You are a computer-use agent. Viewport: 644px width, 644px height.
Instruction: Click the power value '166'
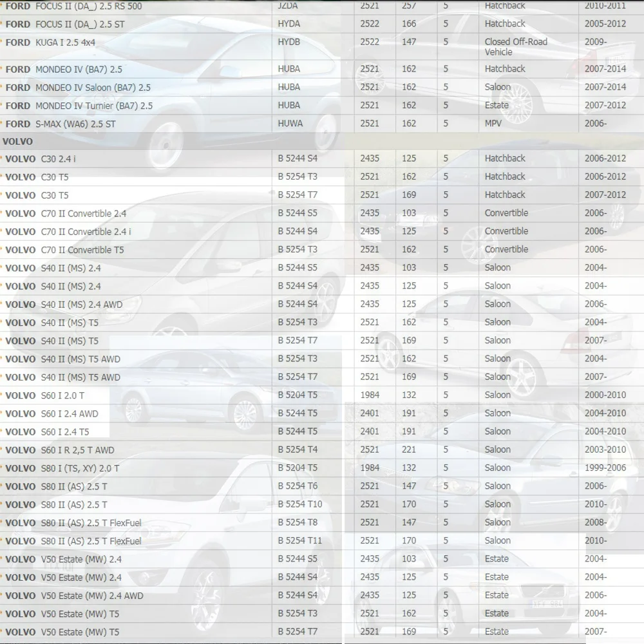pyautogui.click(x=409, y=24)
